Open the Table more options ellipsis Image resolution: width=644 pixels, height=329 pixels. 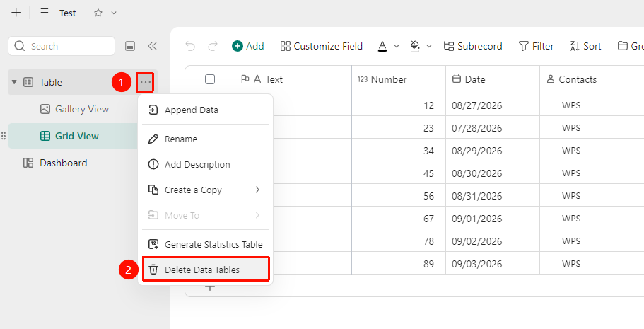click(x=146, y=82)
